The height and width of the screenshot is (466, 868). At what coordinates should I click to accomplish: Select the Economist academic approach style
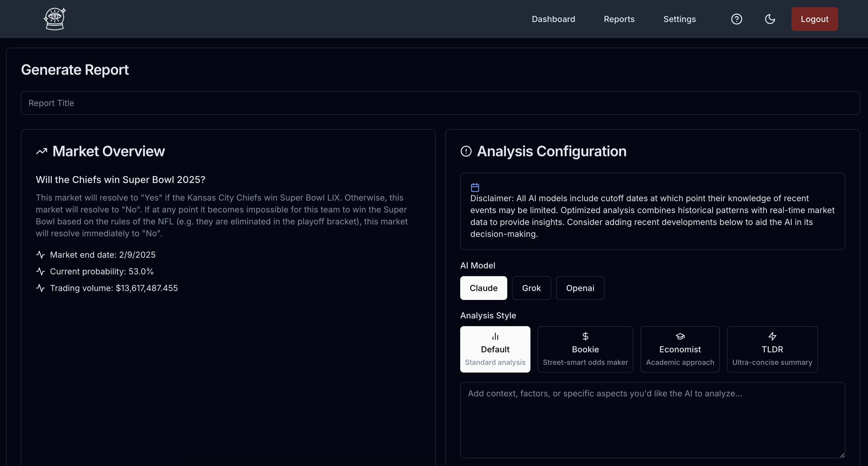coord(680,349)
